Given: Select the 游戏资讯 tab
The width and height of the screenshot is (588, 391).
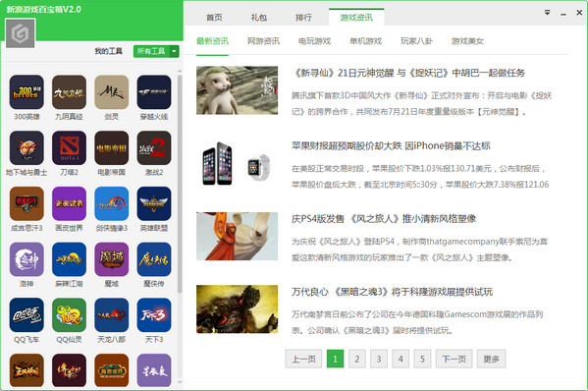Looking at the screenshot, I should coord(356,18).
